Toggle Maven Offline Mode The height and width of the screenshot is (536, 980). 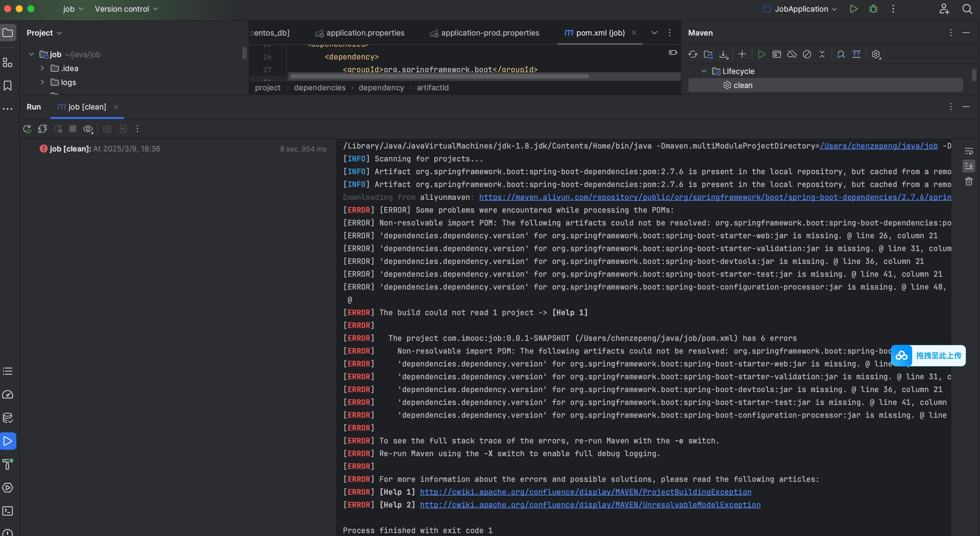[792, 54]
